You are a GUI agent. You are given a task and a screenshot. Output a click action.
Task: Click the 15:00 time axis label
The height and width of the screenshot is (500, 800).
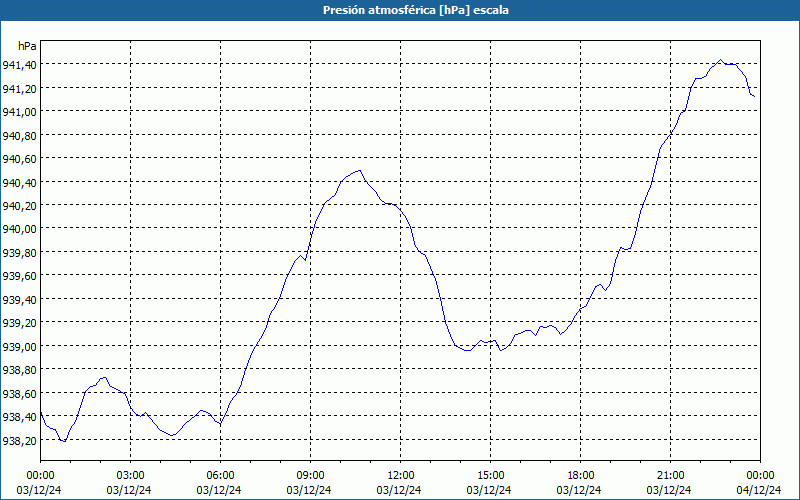[x=490, y=476]
